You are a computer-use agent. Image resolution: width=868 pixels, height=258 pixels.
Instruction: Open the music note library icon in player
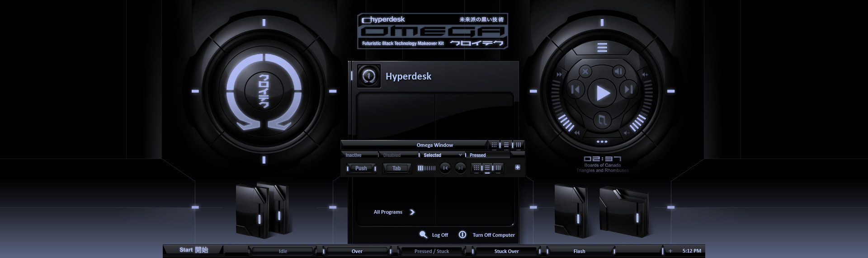(x=602, y=120)
